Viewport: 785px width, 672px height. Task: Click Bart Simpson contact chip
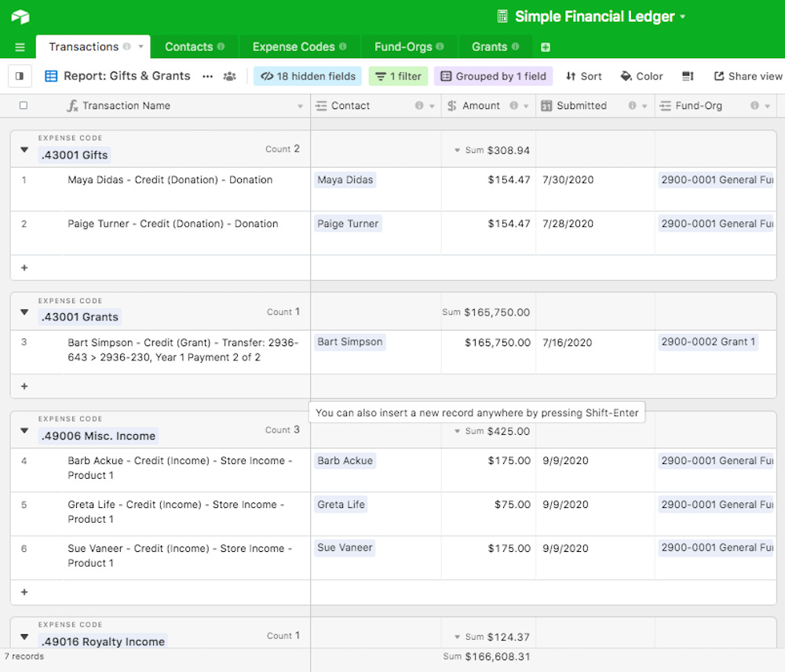(x=350, y=342)
